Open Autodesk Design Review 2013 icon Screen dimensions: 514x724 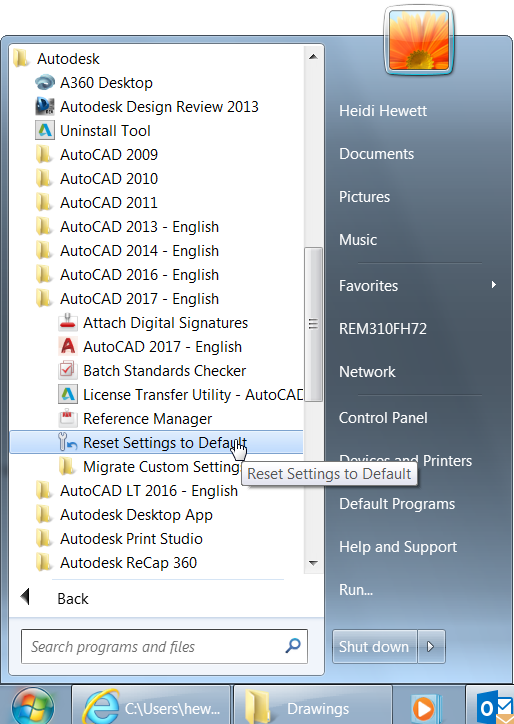click(x=45, y=107)
